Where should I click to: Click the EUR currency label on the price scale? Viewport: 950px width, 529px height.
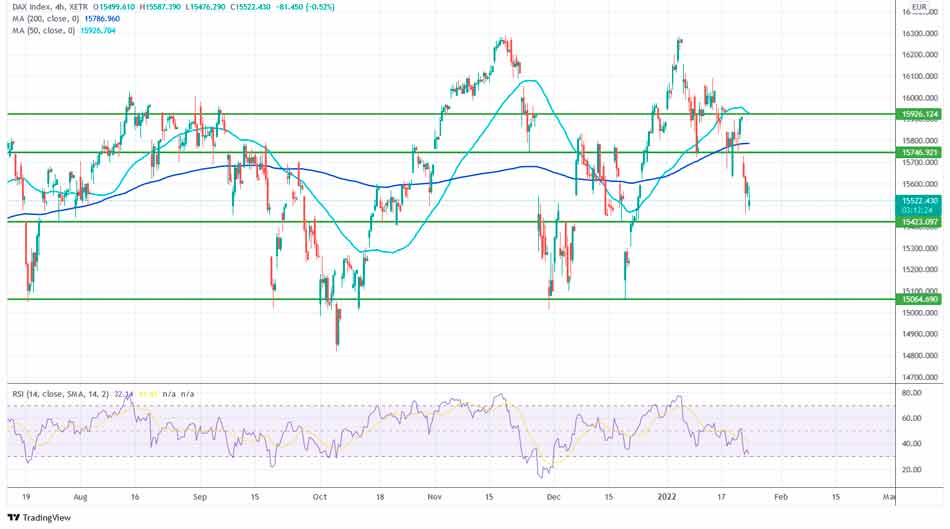coord(919,7)
